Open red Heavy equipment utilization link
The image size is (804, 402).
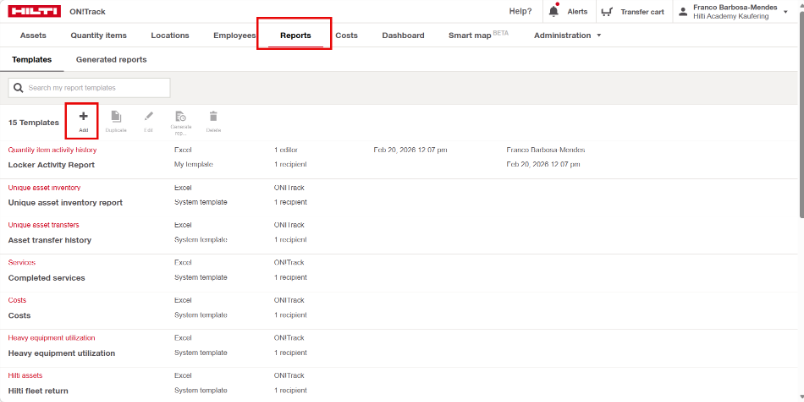coord(52,338)
